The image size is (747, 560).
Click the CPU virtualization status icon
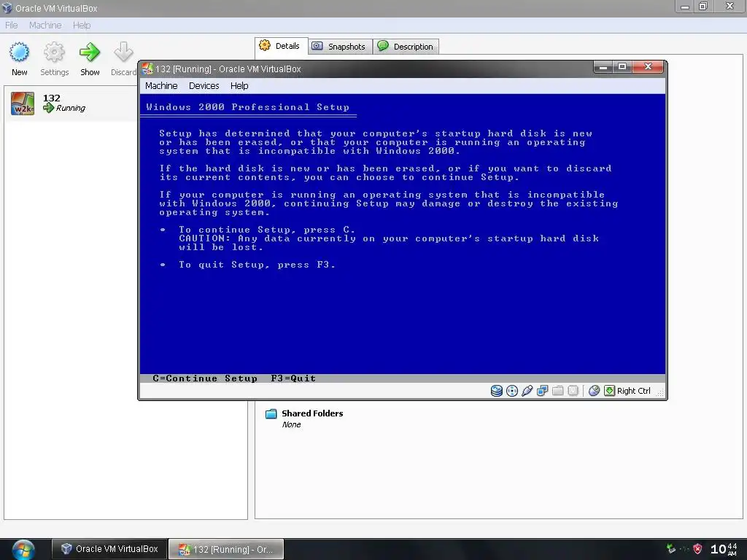pyautogui.click(x=573, y=391)
